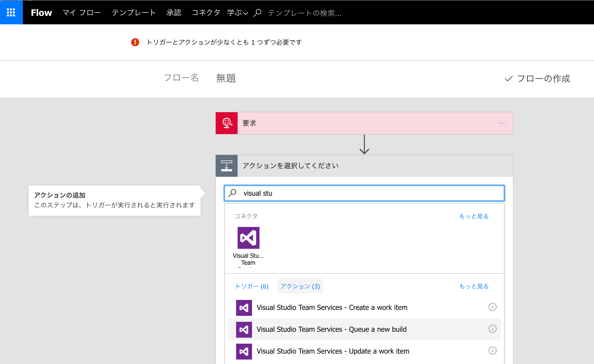
Task: Expand the 学ぶ dropdown
Action: coord(238,13)
